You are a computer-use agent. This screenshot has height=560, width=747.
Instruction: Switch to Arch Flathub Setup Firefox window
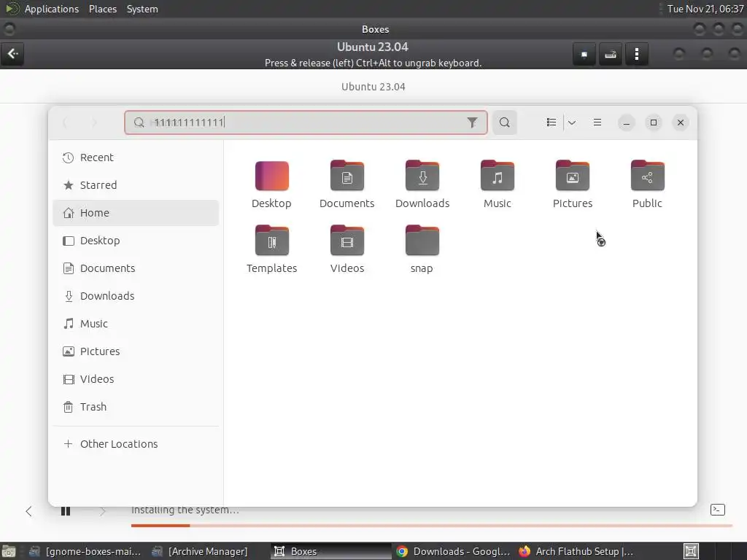(576, 551)
